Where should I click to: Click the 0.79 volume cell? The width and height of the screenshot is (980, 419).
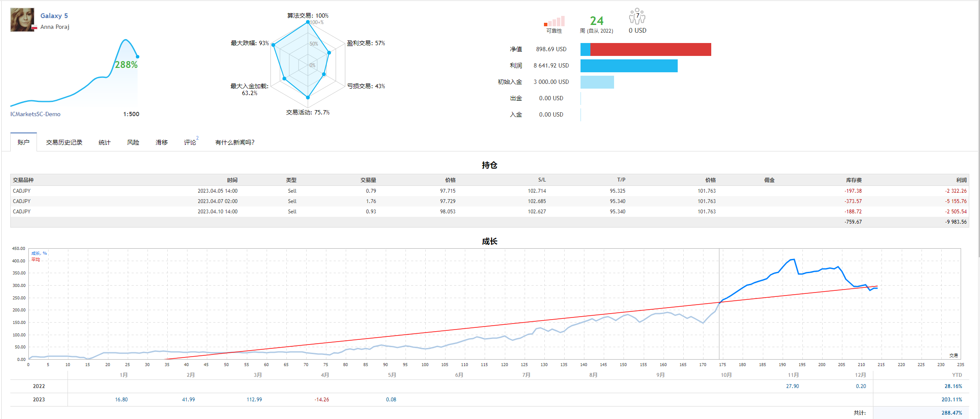pos(371,191)
